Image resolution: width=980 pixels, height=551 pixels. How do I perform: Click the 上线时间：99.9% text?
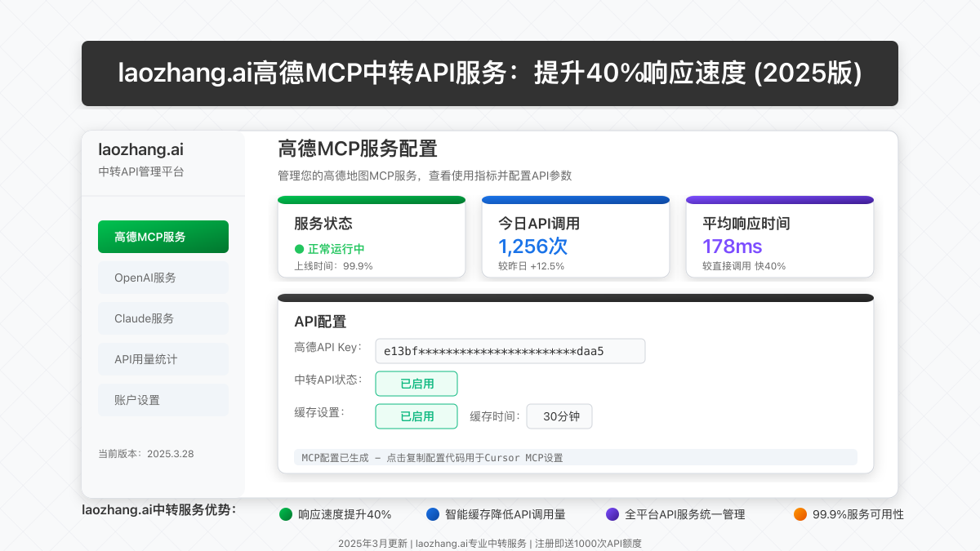[x=333, y=266]
